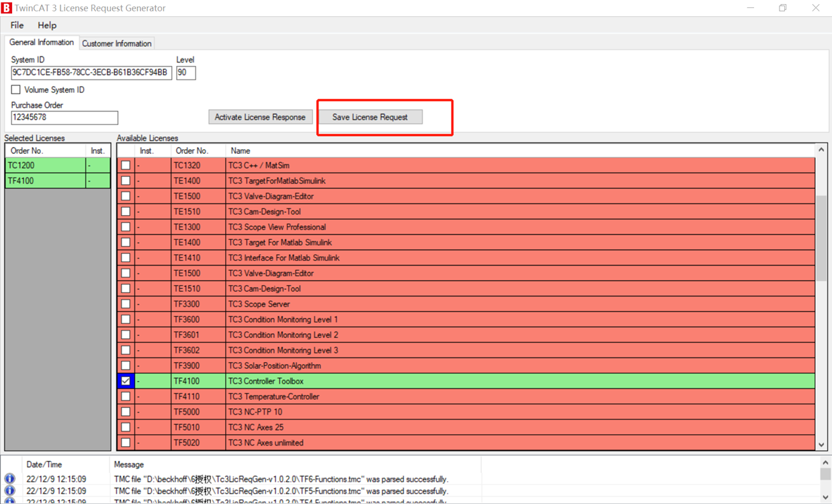Minimize the License Request Generator window
Viewport: 832px width, 504px height.
point(751,8)
